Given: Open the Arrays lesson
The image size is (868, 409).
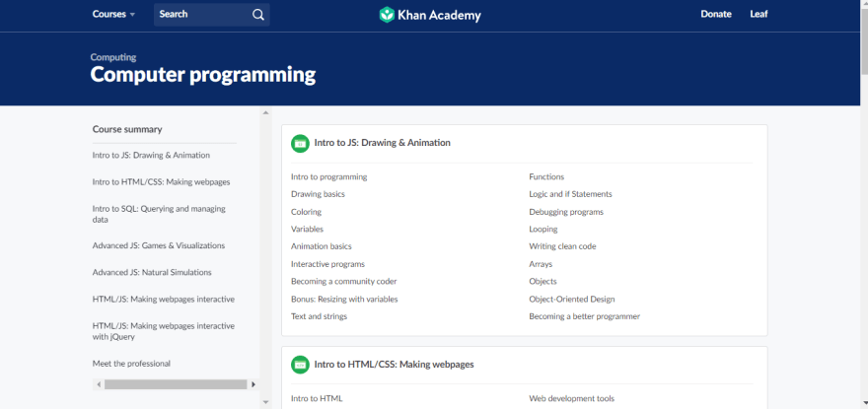Looking at the screenshot, I should [x=541, y=264].
